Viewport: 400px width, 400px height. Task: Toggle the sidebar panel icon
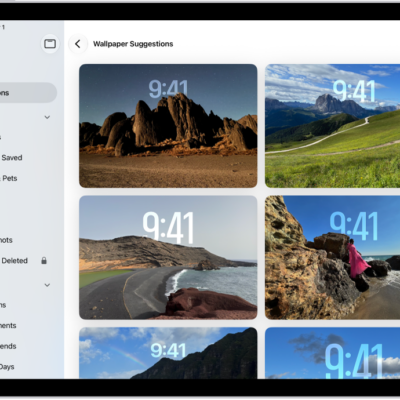pyautogui.click(x=50, y=44)
